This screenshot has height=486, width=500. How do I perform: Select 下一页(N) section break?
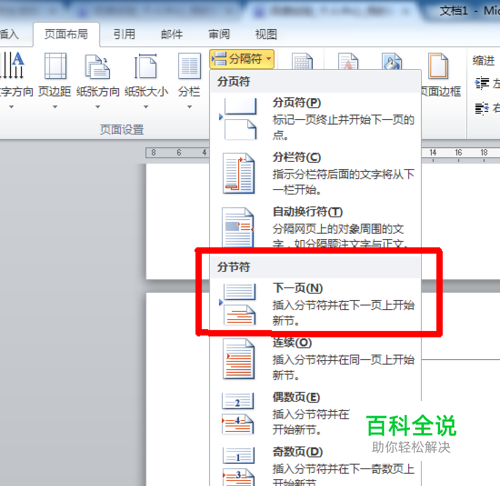coord(315,304)
